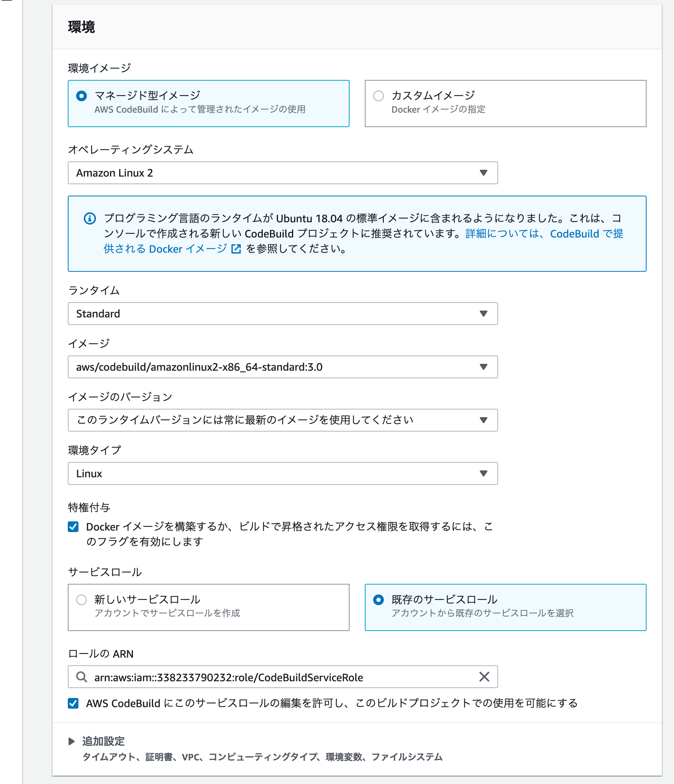This screenshot has width=674, height=784.
Task: Open the external link icon beside Docker イメージ
Action: (x=237, y=249)
